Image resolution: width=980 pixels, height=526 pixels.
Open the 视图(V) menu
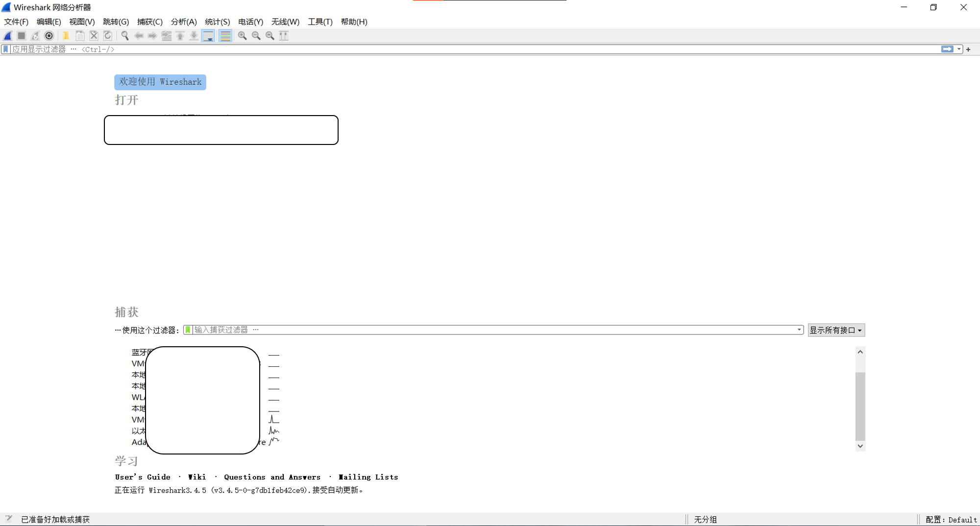click(82, 22)
